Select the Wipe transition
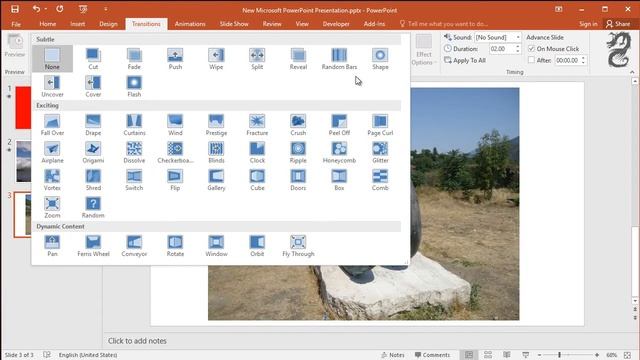 [x=216, y=59]
